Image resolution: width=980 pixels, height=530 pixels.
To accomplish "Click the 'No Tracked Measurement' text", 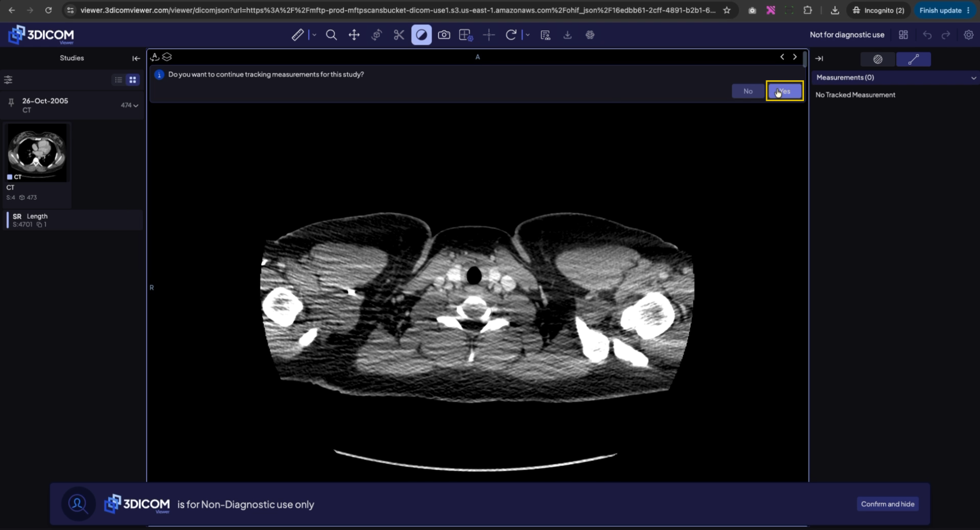I will tap(855, 95).
